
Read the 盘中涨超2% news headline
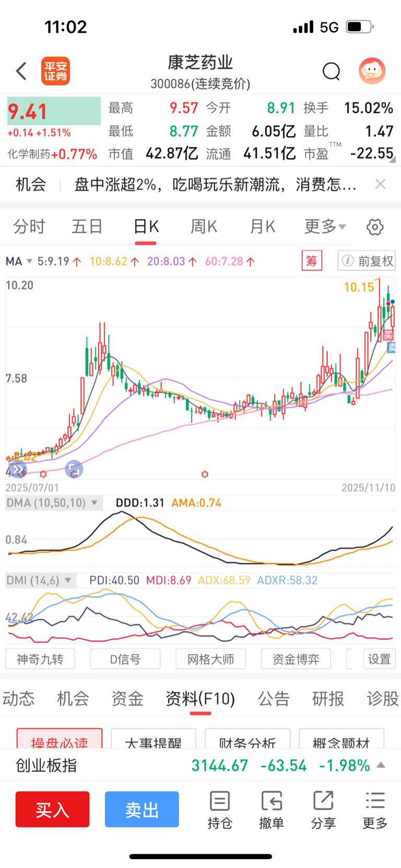point(216,184)
